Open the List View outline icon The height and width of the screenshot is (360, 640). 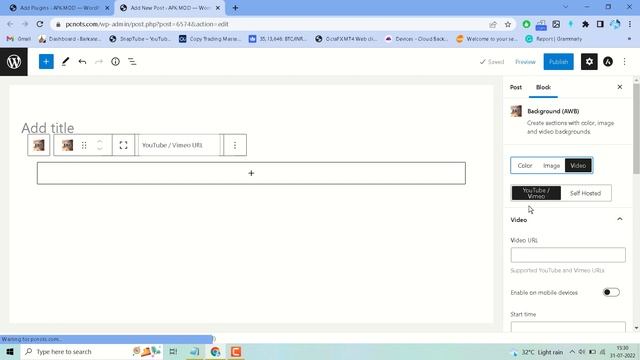(132, 62)
